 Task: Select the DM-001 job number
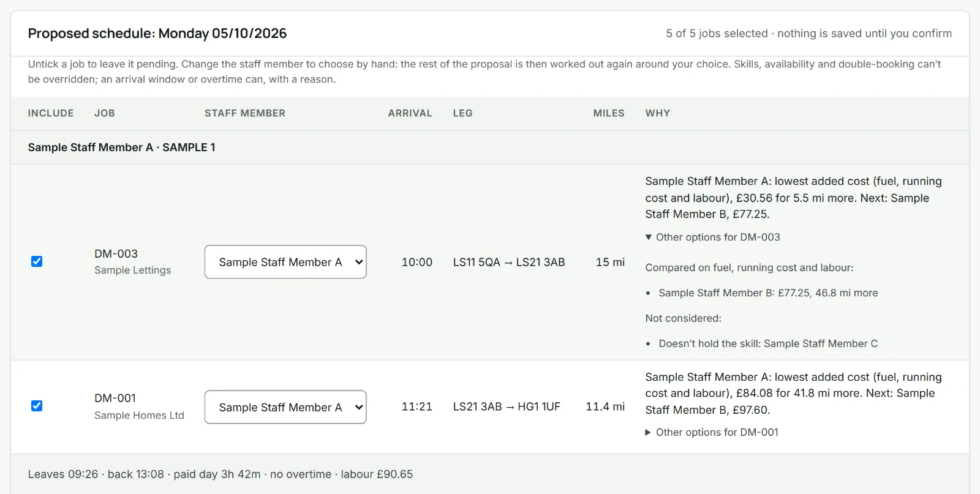[115, 398]
